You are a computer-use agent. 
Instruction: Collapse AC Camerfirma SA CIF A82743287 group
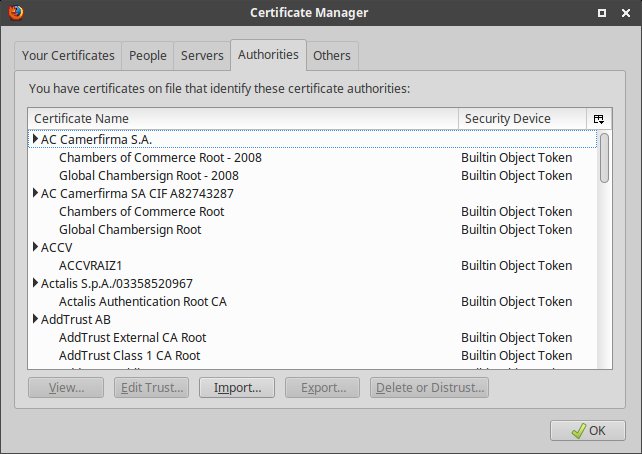(x=37, y=194)
